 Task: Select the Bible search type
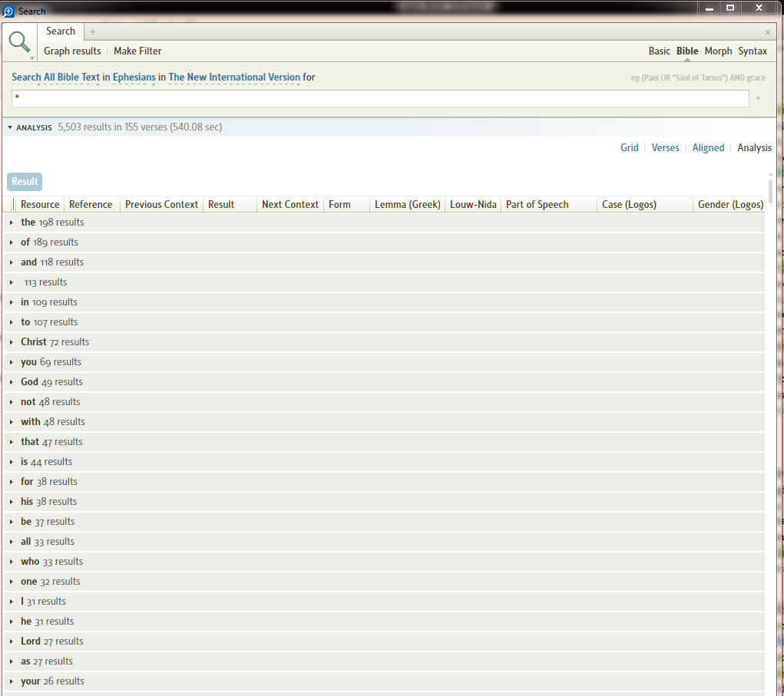coord(687,51)
